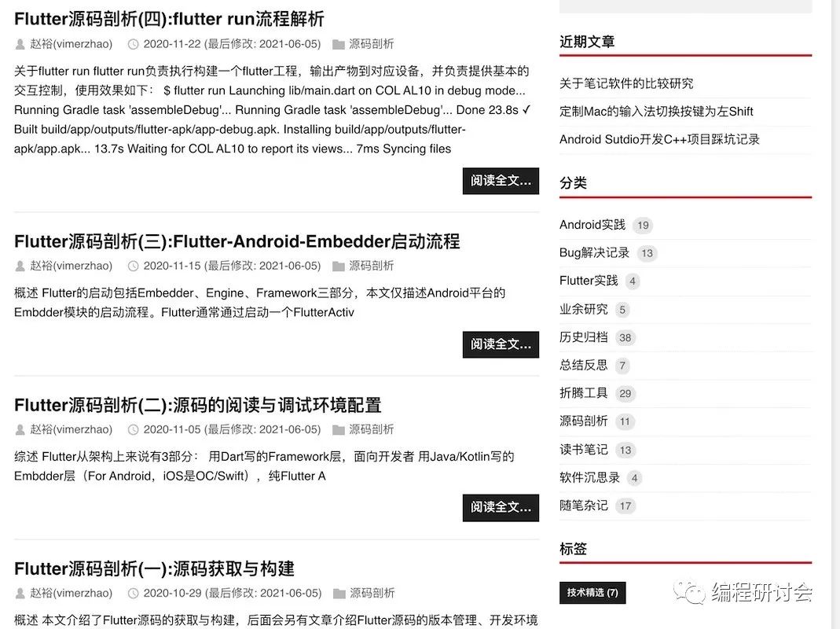The image size is (840, 629).
Task: Click the 分类 sidebar heading
Action: (x=573, y=183)
